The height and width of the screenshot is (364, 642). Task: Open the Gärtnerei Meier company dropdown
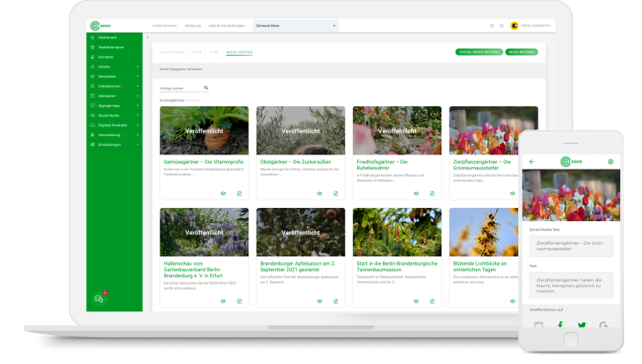[284, 26]
